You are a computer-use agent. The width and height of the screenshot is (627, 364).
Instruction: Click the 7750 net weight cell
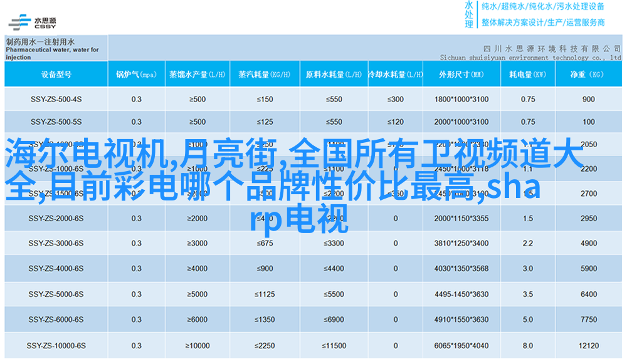[589, 320]
